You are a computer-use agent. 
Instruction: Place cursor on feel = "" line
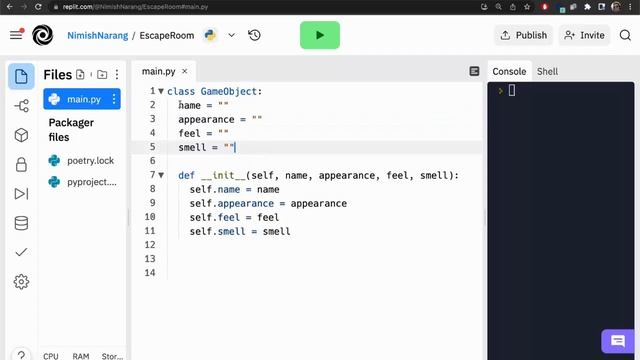click(203, 133)
